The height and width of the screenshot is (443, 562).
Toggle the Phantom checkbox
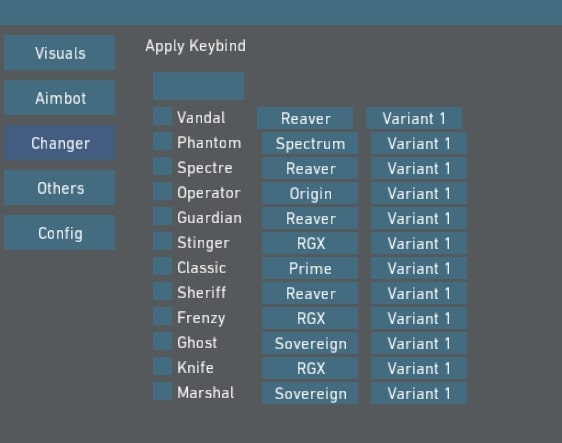[162, 141]
